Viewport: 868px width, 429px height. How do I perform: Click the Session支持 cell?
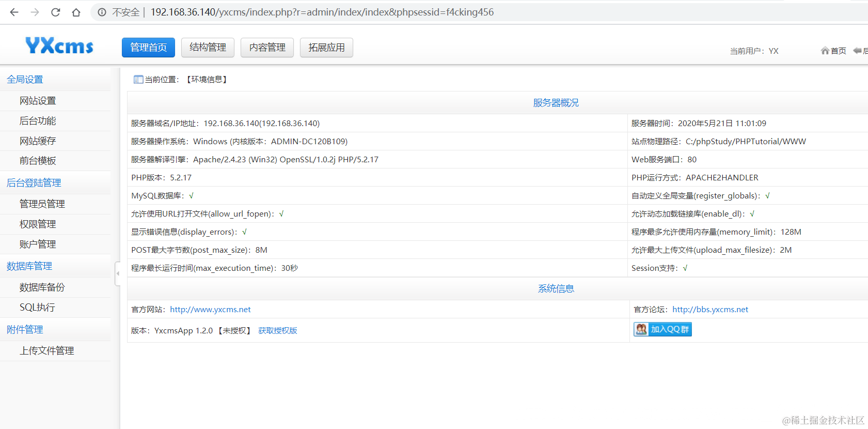[748, 268]
